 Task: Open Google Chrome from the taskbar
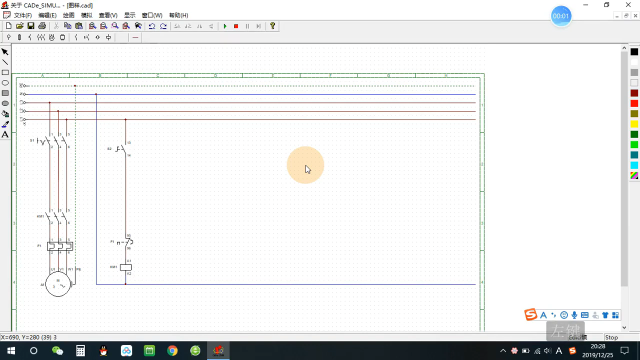pyautogui.click(x=172, y=351)
